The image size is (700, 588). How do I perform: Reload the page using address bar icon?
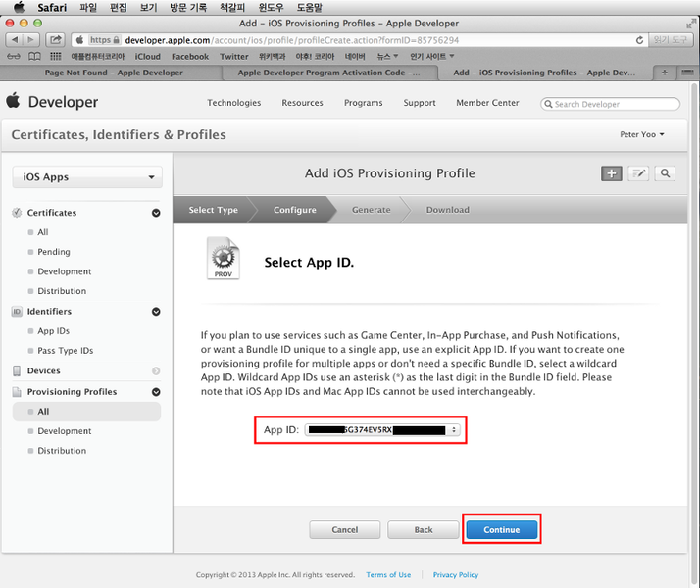[640, 40]
